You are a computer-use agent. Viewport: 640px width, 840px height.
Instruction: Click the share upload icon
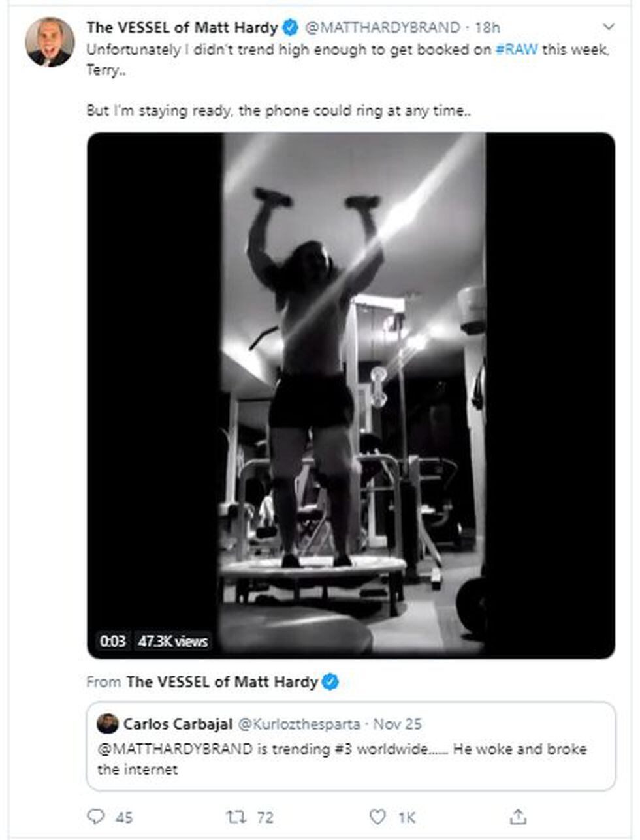(x=518, y=816)
